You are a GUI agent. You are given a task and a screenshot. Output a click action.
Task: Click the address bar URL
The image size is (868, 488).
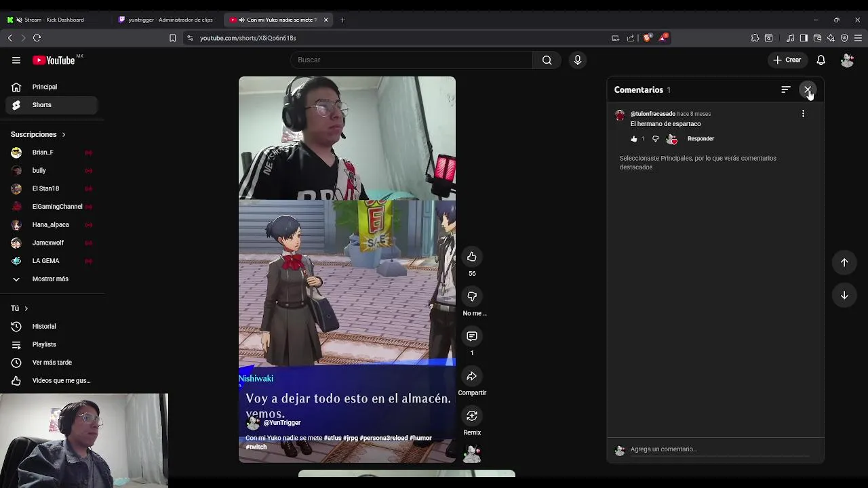(248, 38)
